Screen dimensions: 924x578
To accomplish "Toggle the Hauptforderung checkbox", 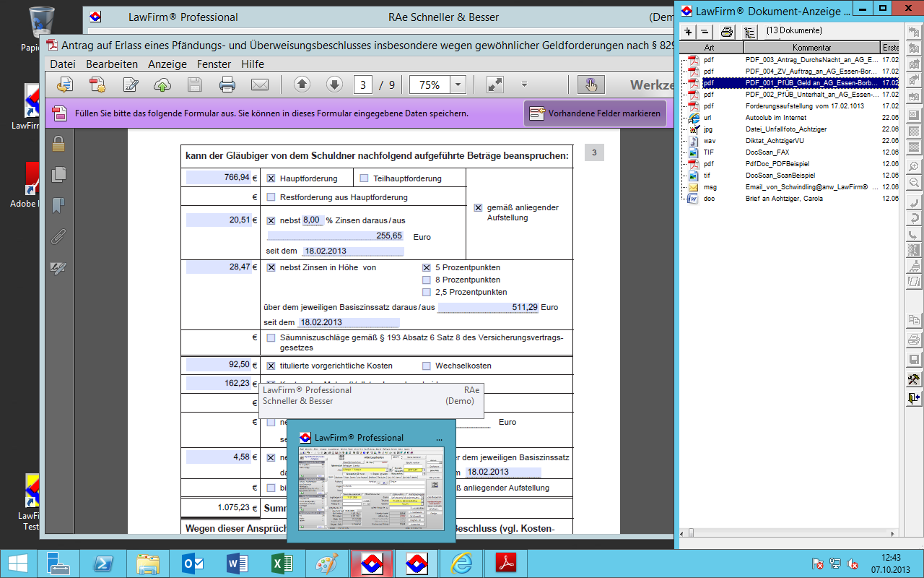I will point(271,178).
